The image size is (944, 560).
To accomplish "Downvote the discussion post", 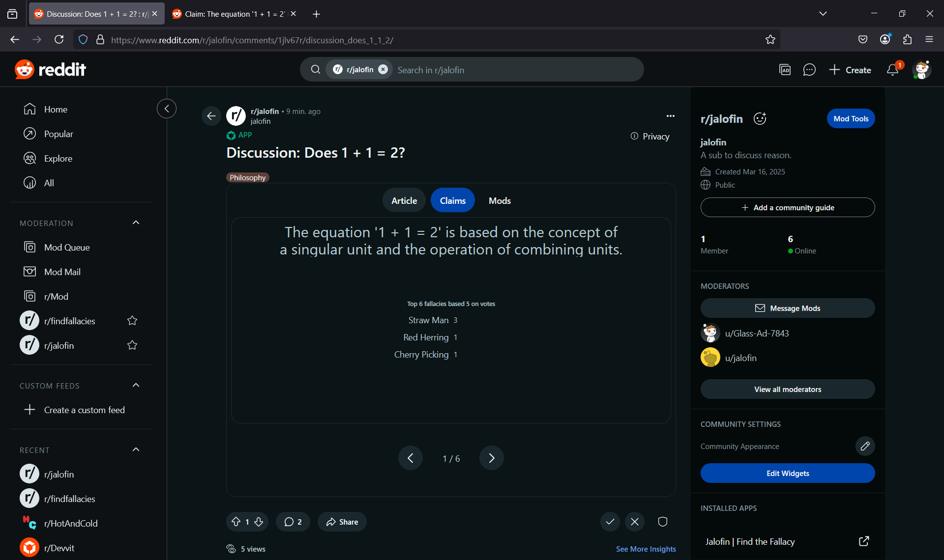I will [x=259, y=522].
